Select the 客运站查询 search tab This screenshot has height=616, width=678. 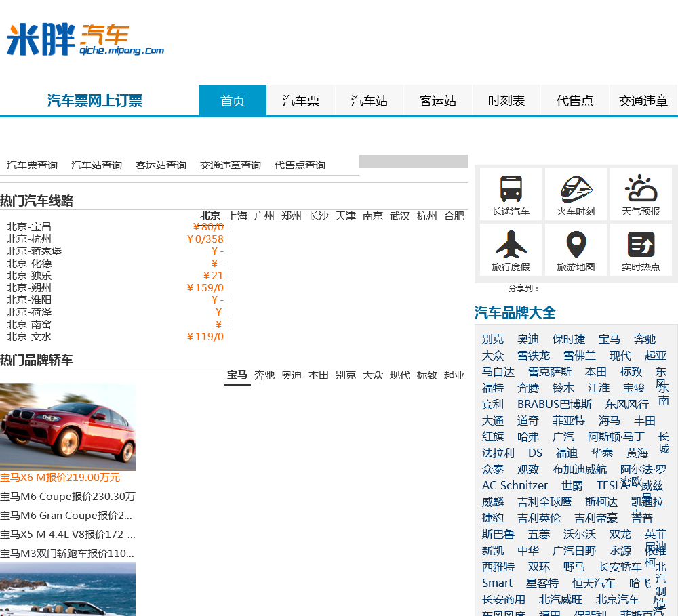(161, 165)
